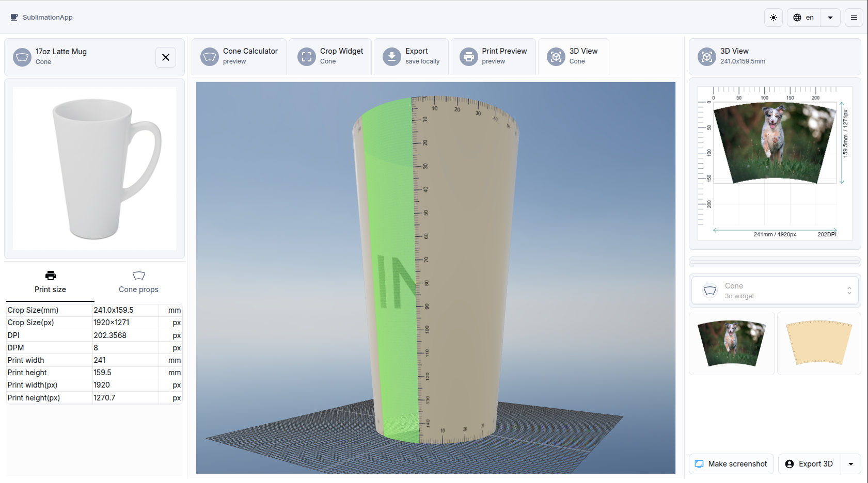Screen dimensions: 868x483
Task: Open Print Preview via printer icon
Action: [x=468, y=56]
